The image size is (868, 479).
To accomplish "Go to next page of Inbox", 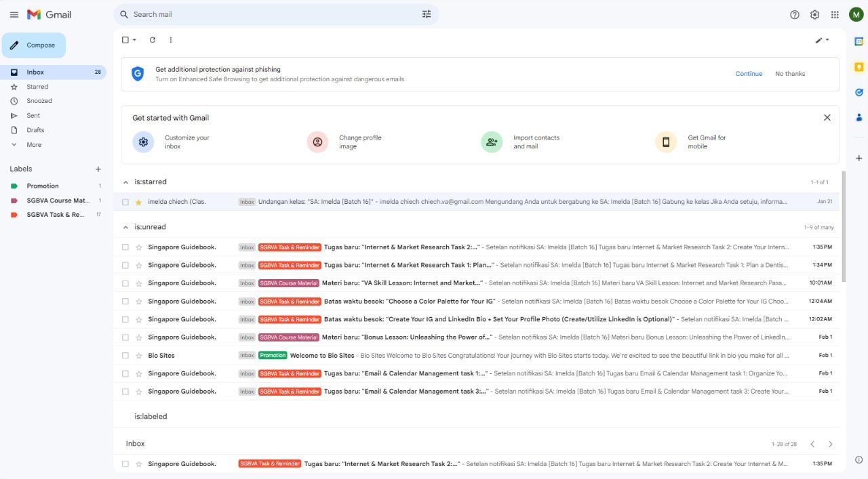I will [x=831, y=444].
